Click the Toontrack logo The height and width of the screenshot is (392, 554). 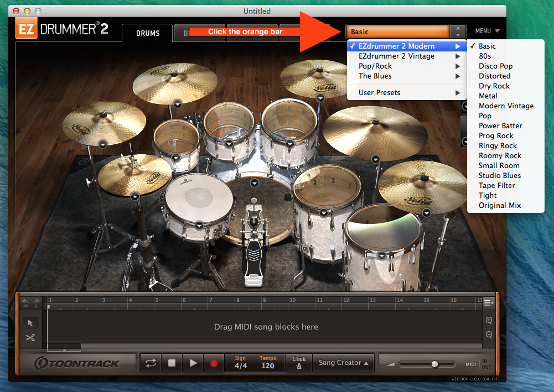click(x=76, y=363)
